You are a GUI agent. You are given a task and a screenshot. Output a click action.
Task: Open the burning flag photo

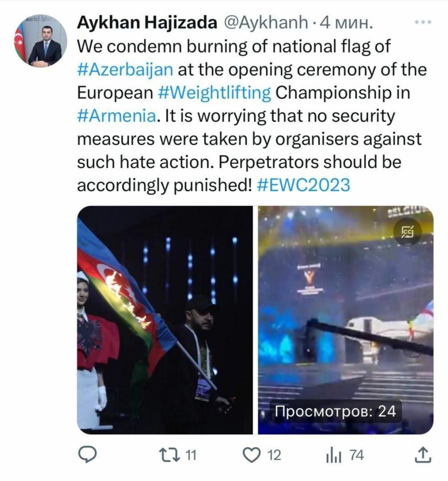(165, 320)
